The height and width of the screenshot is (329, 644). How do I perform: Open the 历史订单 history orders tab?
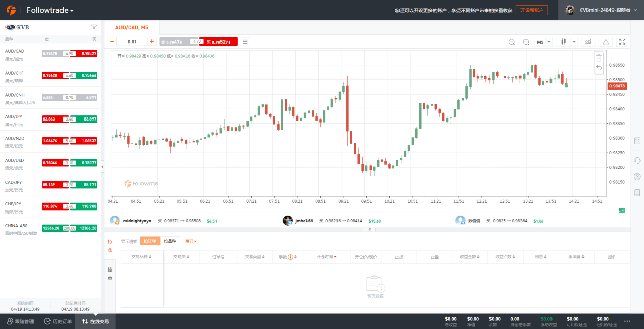point(57,321)
